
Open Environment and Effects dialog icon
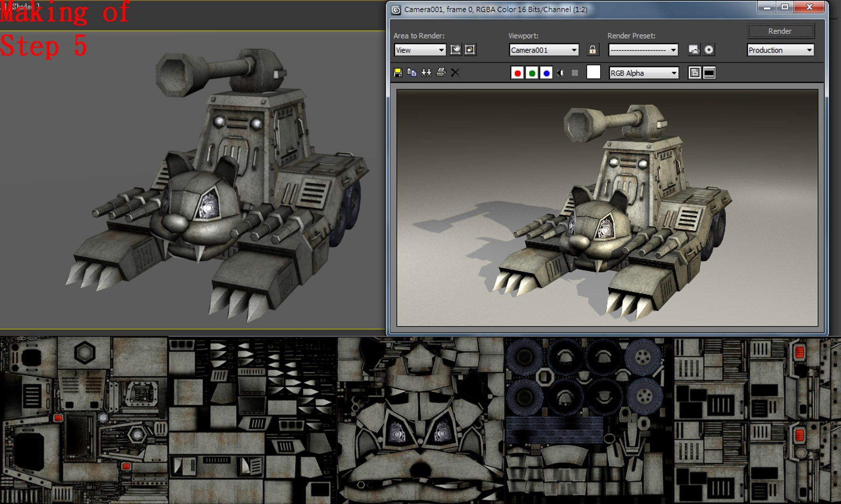(709, 50)
